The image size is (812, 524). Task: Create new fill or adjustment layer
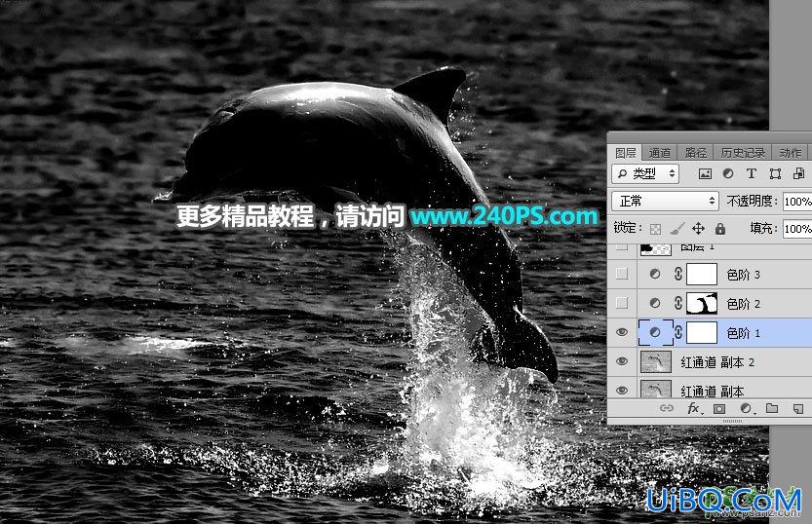pos(747,409)
